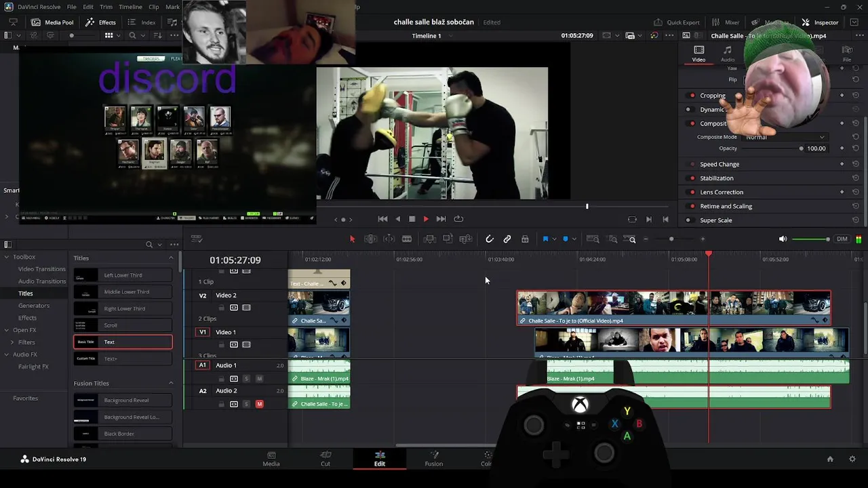Activate the Trim Edit Mode tool

tap(370, 239)
